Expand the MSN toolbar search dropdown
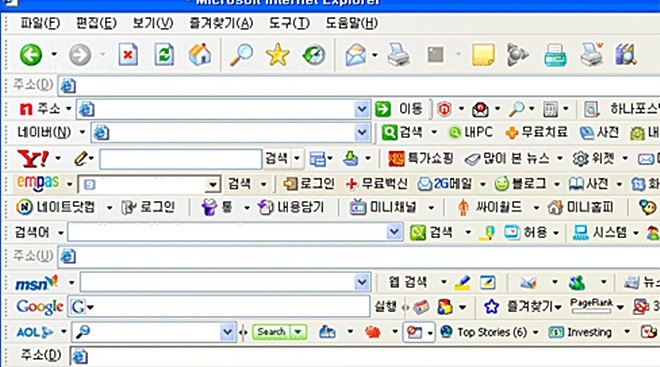The height and width of the screenshot is (367, 660). tap(362, 282)
